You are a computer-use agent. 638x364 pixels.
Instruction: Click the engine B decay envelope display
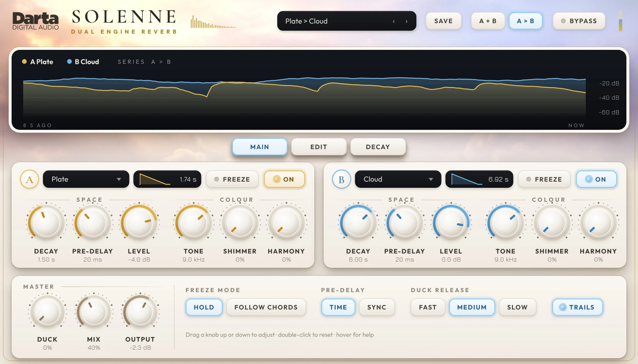pyautogui.click(x=479, y=179)
